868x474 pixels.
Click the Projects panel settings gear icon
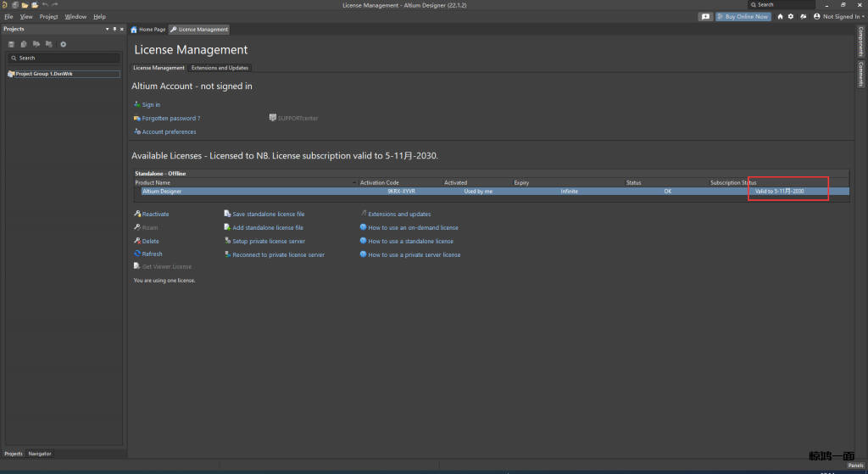click(x=63, y=44)
